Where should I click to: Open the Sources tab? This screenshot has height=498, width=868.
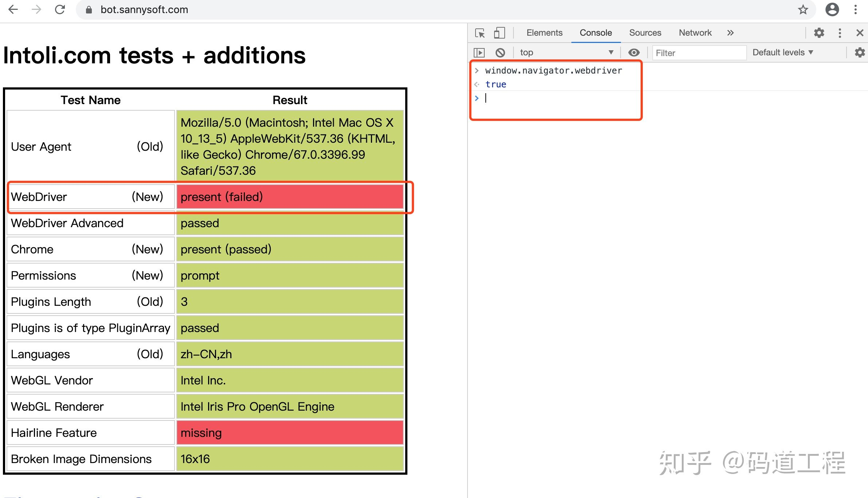click(x=645, y=33)
